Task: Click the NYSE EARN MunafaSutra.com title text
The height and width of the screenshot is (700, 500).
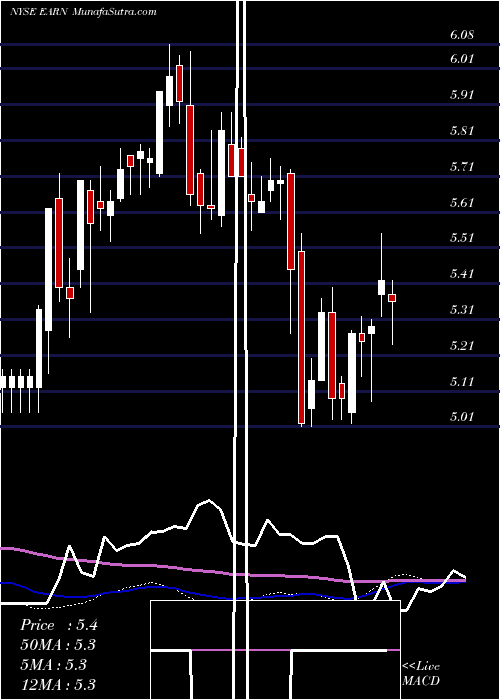Action: 83,12
